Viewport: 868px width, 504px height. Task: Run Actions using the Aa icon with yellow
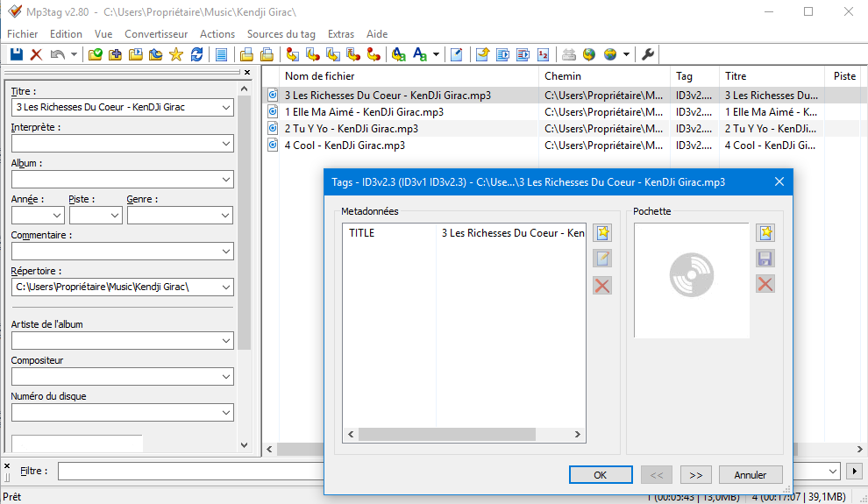click(x=399, y=54)
